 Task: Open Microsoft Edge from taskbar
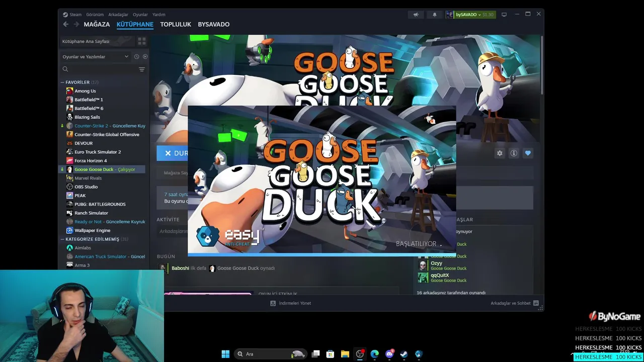coord(374,354)
